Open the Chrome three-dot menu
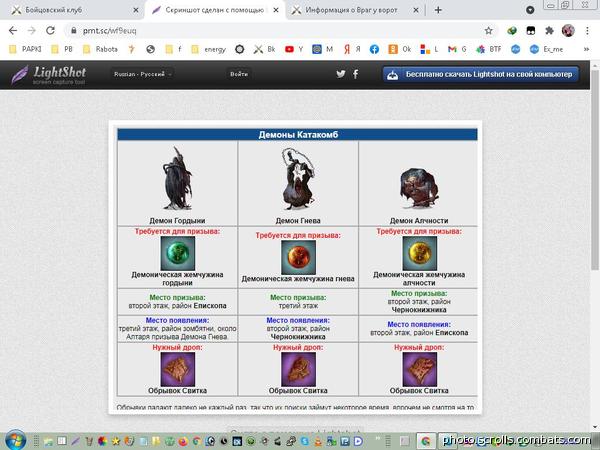 coord(587,31)
